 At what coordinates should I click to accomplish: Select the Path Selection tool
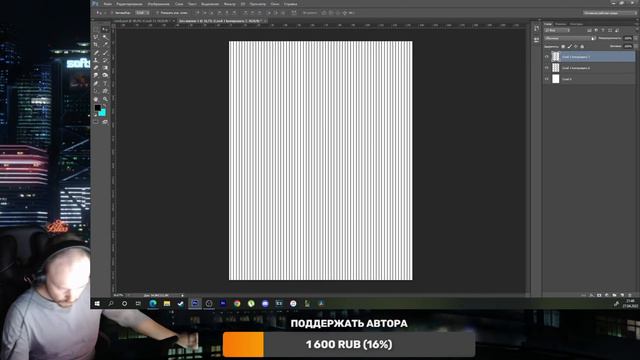tap(95, 91)
